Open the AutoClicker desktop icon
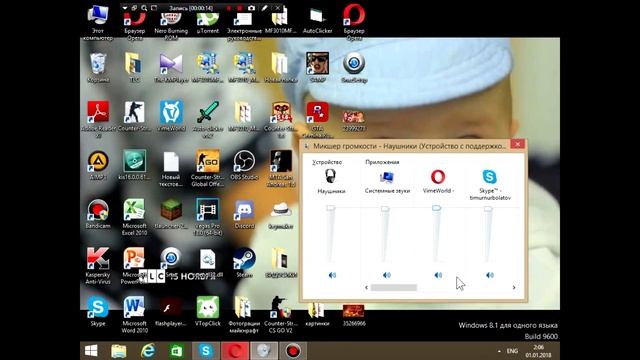Viewport: 640px width, 360px height. (x=317, y=21)
